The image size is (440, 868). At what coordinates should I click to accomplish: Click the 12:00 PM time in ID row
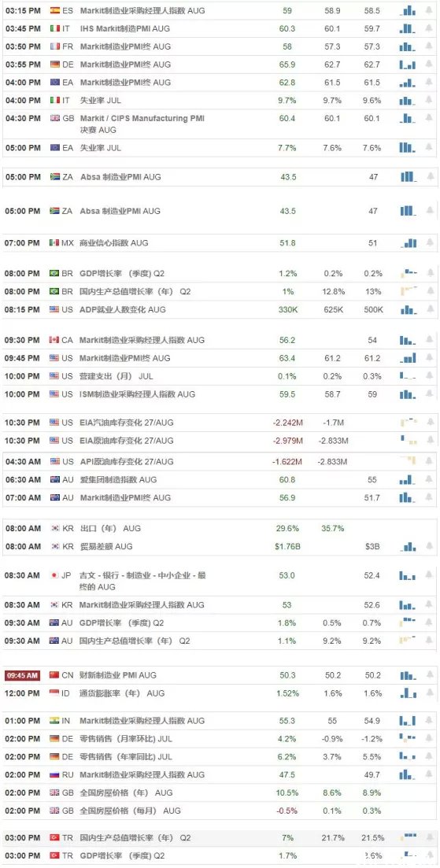point(23,693)
